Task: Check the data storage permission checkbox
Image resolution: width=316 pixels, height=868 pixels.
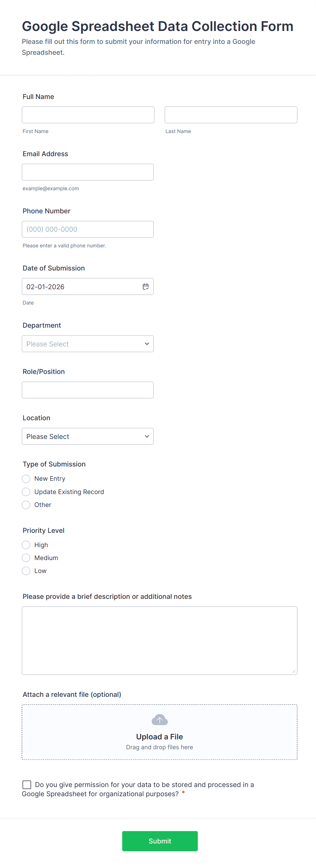Action: point(27,784)
